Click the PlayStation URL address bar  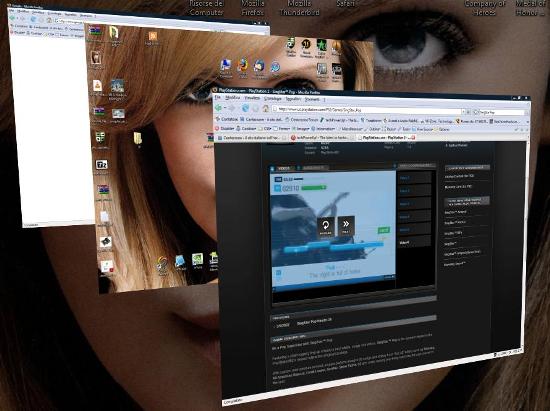coord(368,110)
